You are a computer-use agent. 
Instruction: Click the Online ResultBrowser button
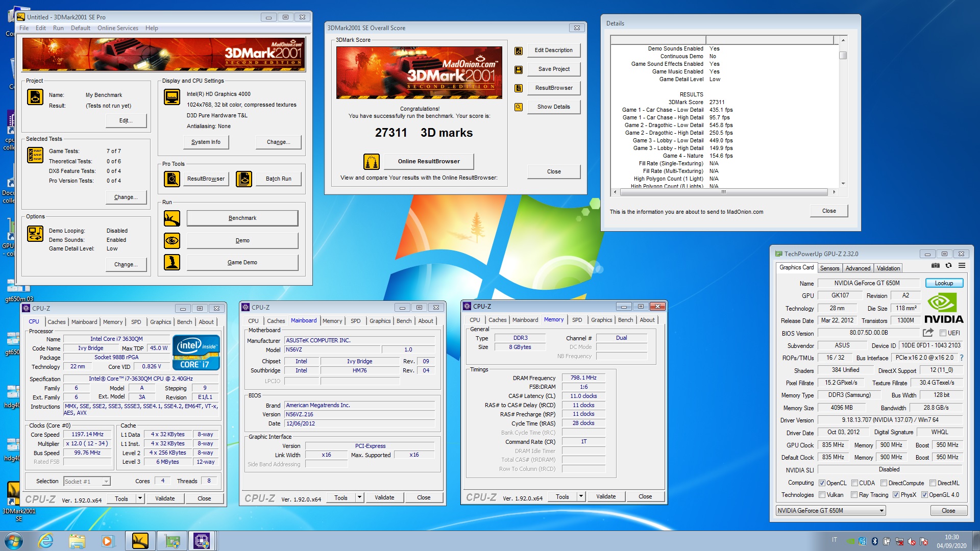coord(429,162)
